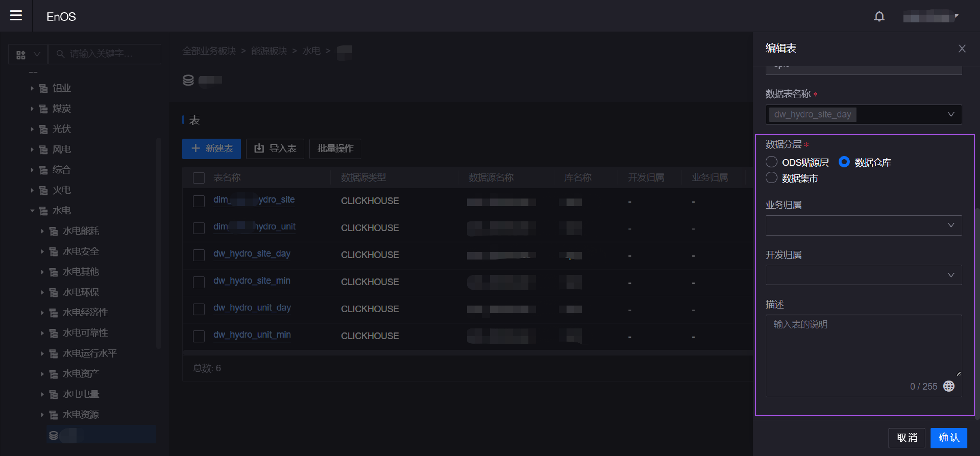The height and width of the screenshot is (456, 980).
Task: Open 水电经济性 in the tree
Action: click(x=85, y=313)
